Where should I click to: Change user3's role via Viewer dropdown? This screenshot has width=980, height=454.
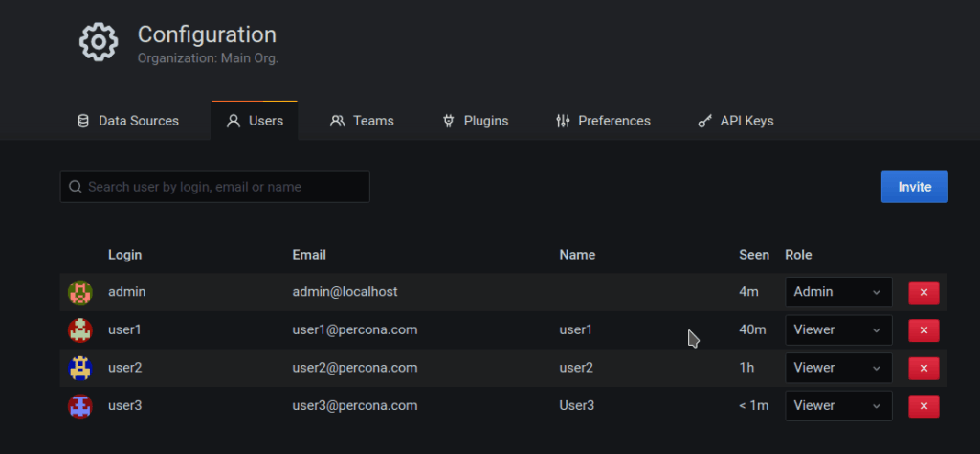click(838, 406)
